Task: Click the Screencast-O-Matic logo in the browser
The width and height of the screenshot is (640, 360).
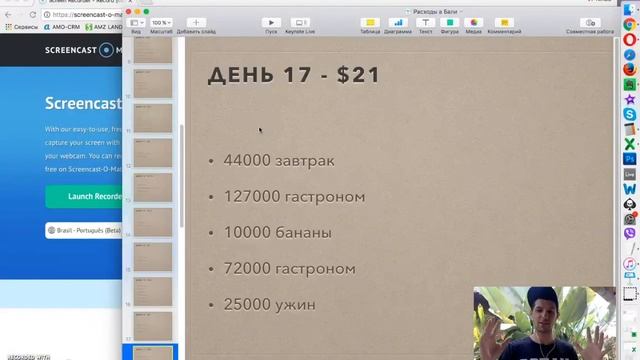Action: [83, 50]
